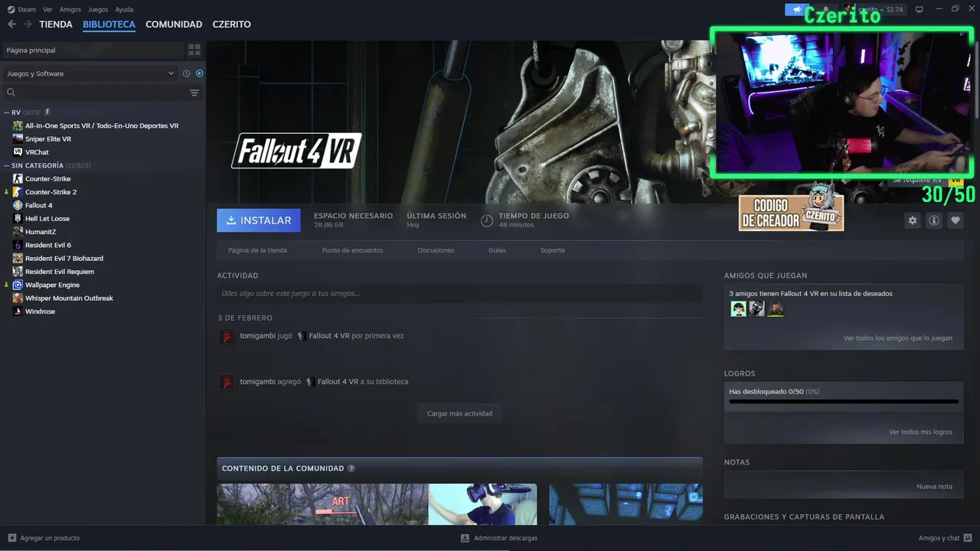The height and width of the screenshot is (551, 980).
Task: Click the INSTALAR button
Action: [x=259, y=220]
